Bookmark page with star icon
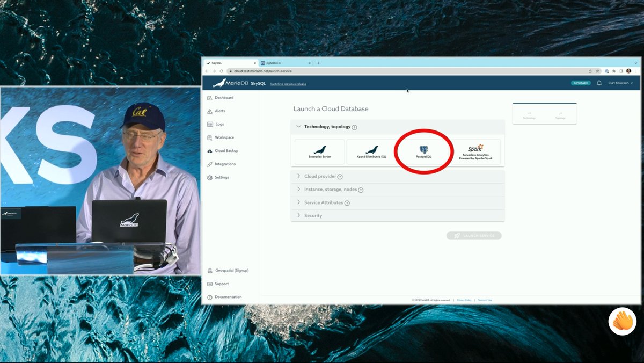This screenshot has width=644, height=363. (x=598, y=71)
